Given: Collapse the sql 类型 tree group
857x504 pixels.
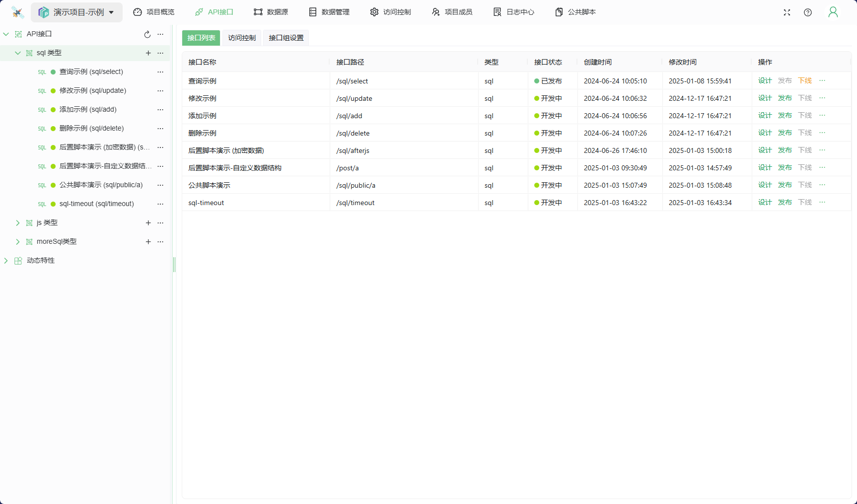Looking at the screenshot, I should [x=18, y=53].
